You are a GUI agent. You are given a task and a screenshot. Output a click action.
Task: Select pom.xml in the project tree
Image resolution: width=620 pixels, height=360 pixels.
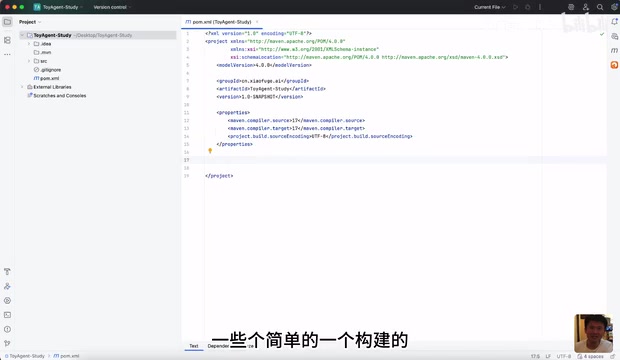point(46,78)
